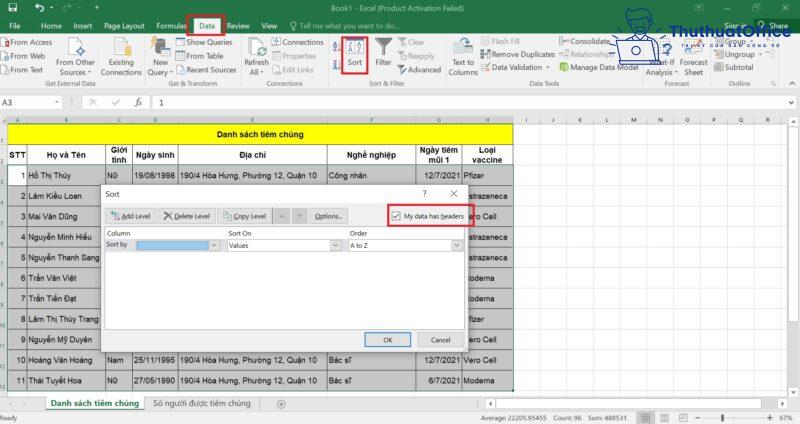Image resolution: width=800 pixels, height=424 pixels.
Task: Switch to the Home tab
Action: tap(51, 26)
